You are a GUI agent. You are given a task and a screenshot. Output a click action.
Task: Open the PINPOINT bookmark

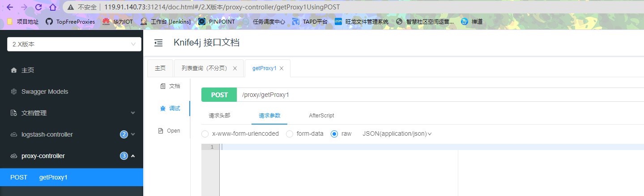(217, 21)
